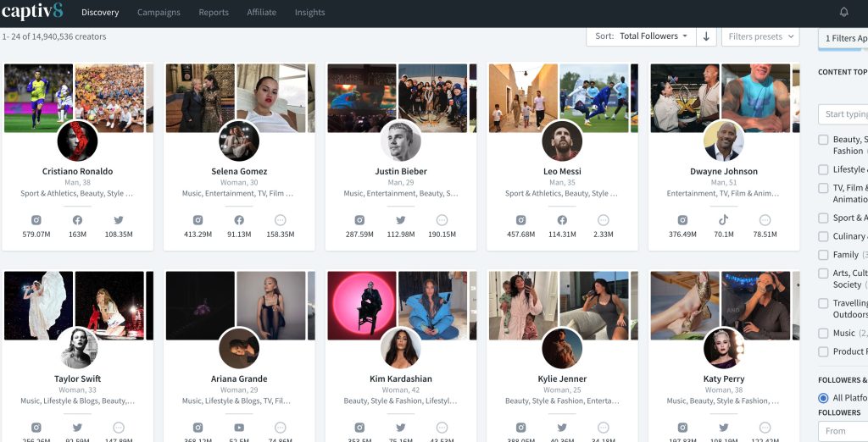This screenshot has width=868, height=442.
Task: Click Justin Bieber's Instagram icon
Action: coord(359,220)
